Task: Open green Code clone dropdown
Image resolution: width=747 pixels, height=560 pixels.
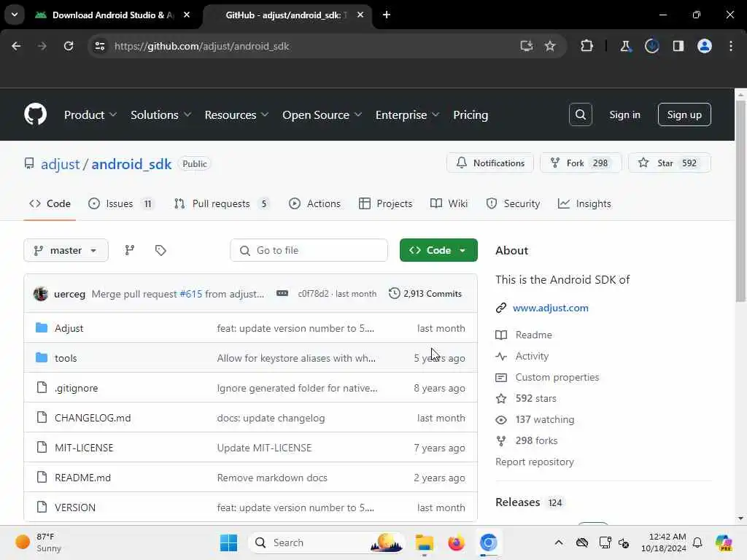Action: pyautogui.click(x=438, y=250)
